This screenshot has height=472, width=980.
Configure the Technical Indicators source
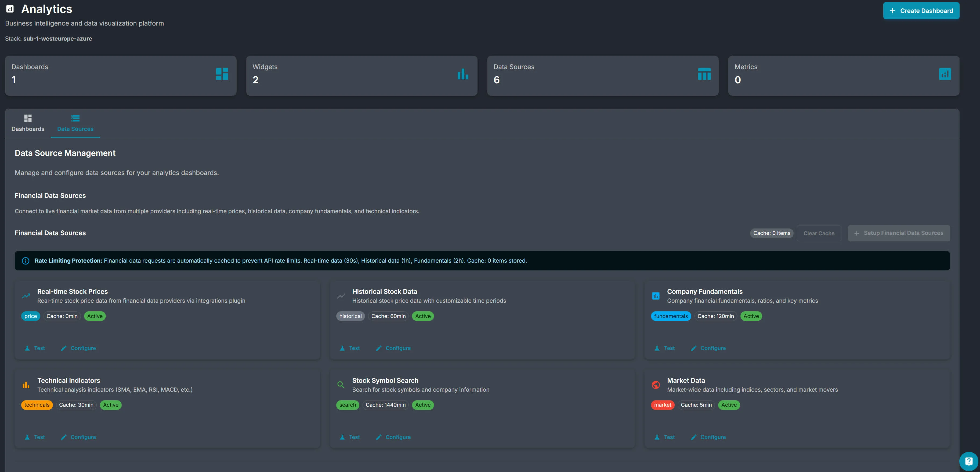click(78, 437)
